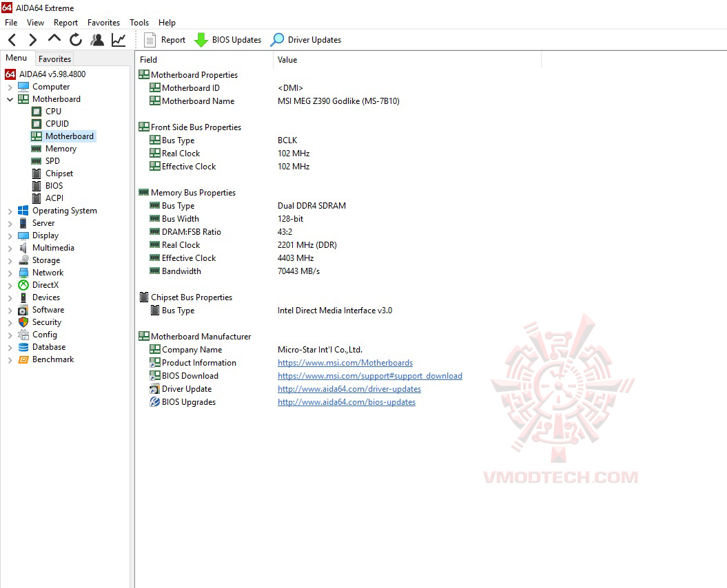Click the Refresh icon in toolbar
The width and height of the screenshot is (727, 588).
pos(76,40)
